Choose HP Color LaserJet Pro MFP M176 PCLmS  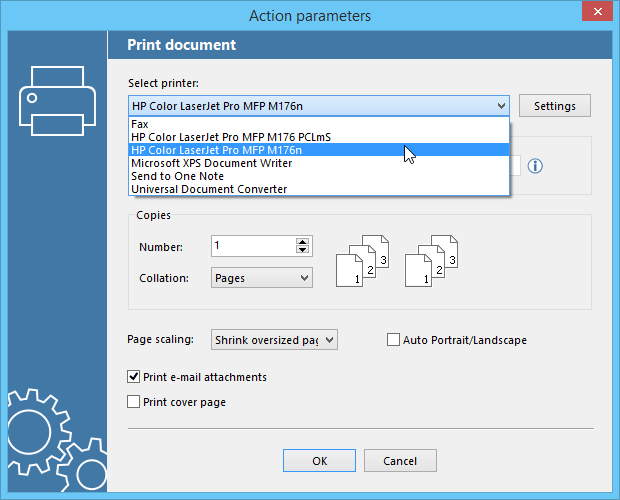coord(319,137)
